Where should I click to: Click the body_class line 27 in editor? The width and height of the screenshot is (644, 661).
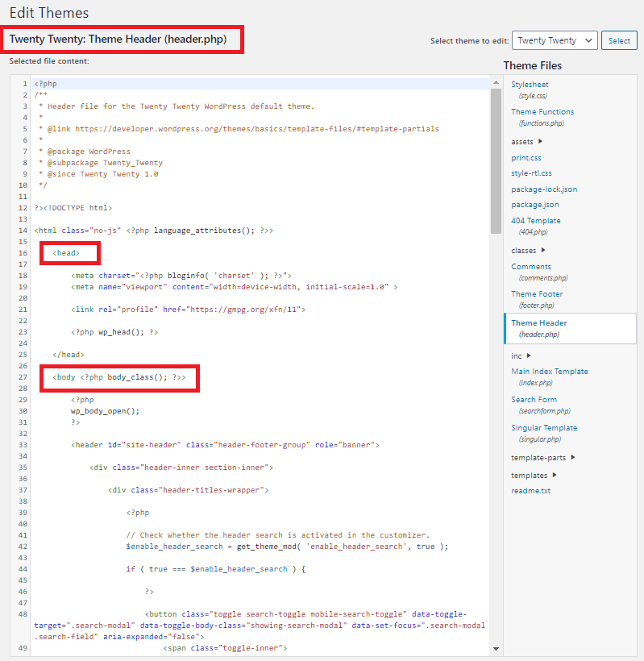pos(118,377)
